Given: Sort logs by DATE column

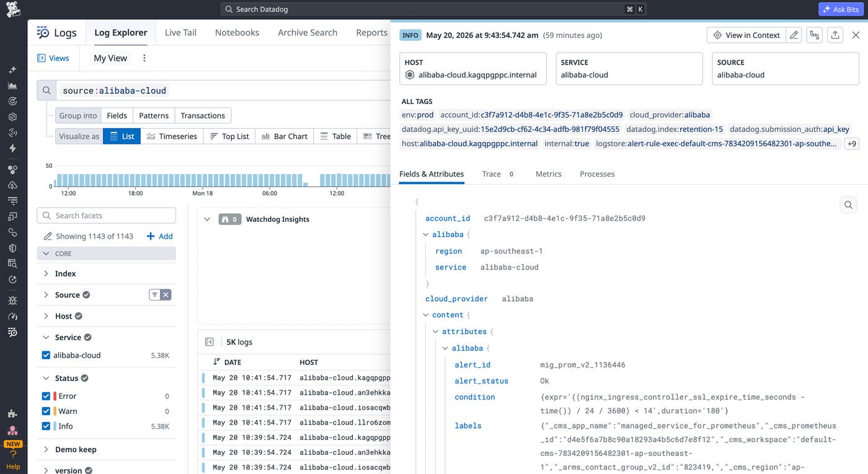Looking at the screenshot, I should [x=227, y=362].
